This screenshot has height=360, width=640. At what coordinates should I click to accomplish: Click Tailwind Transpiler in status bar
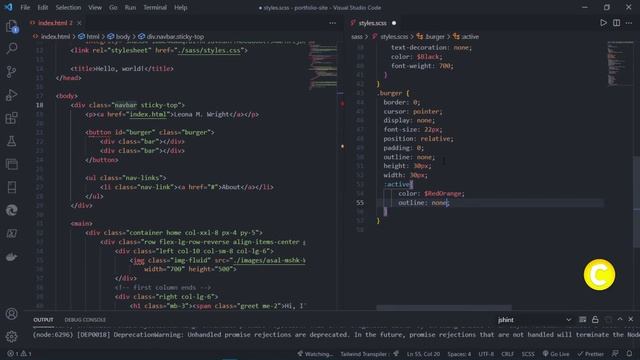(369, 354)
